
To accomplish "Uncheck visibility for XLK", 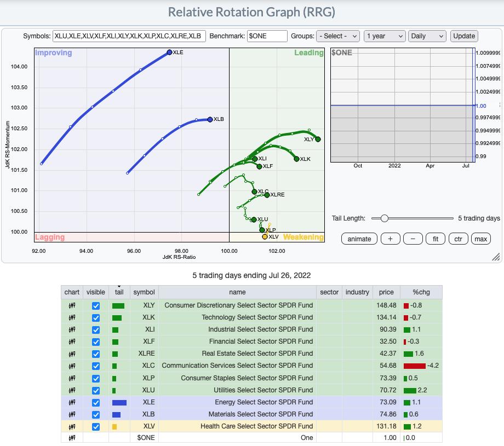I will coord(96,318).
